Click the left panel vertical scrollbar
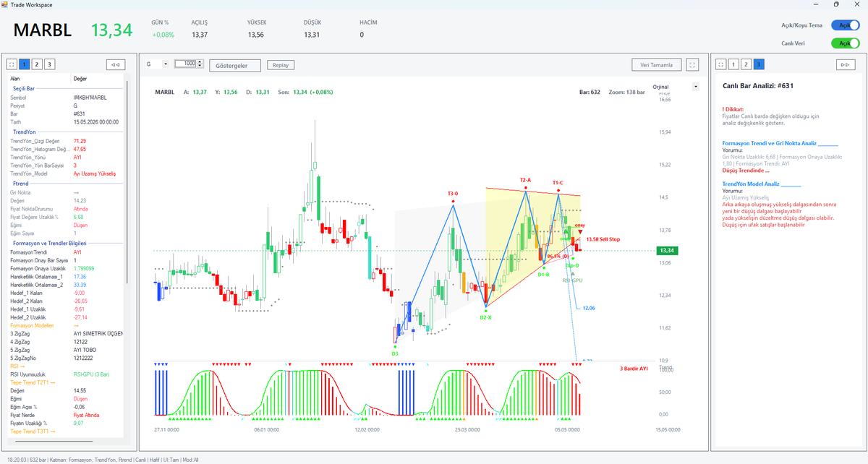Screen dimensions: 868x464 point(127,181)
